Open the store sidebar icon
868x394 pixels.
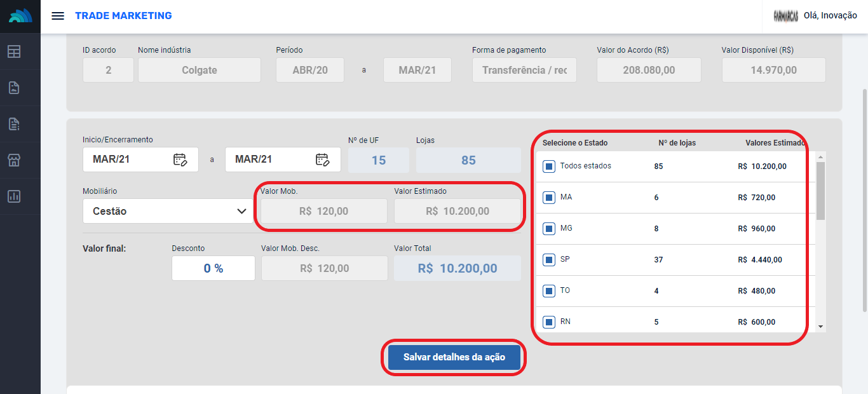(x=14, y=160)
